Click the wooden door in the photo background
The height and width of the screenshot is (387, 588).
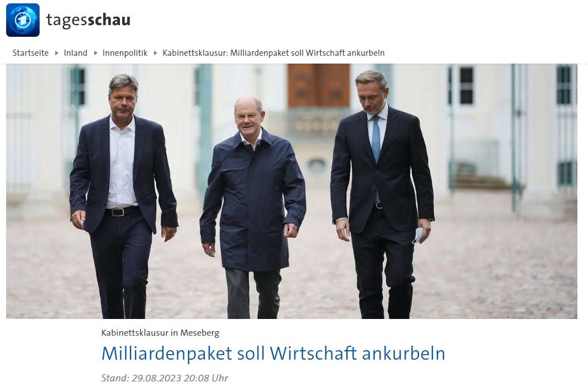click(x=319, y=85)
